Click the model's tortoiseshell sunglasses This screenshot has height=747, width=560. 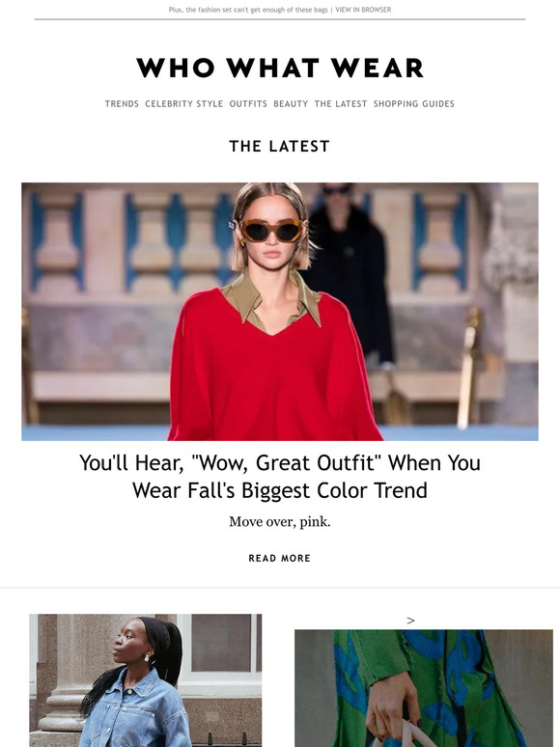point(270,230)
